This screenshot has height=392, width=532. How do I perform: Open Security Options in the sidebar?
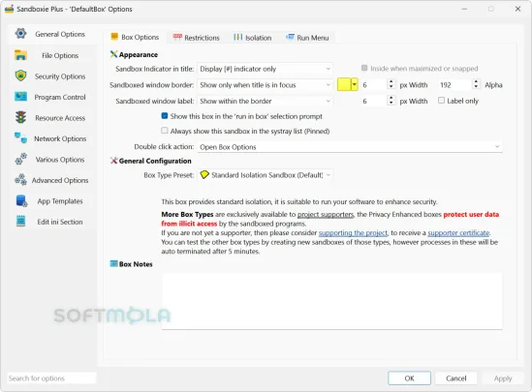[x=52, y=76]
